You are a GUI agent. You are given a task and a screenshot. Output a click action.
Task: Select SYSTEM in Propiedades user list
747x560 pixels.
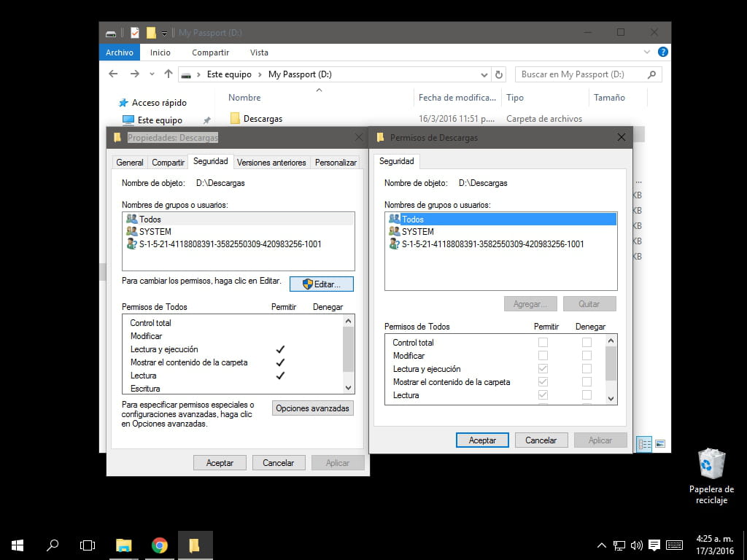tap(239, 231)
